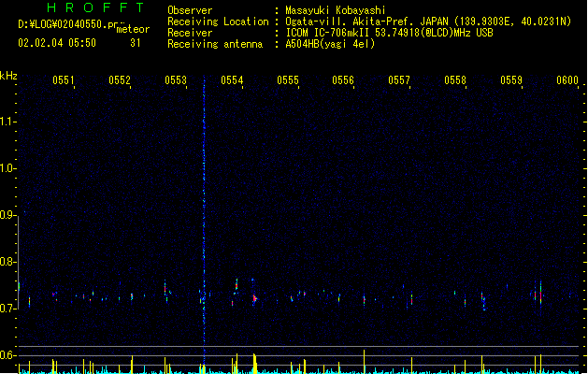
Task: Click the 1.0 kHz axis label
Action: 7,168
